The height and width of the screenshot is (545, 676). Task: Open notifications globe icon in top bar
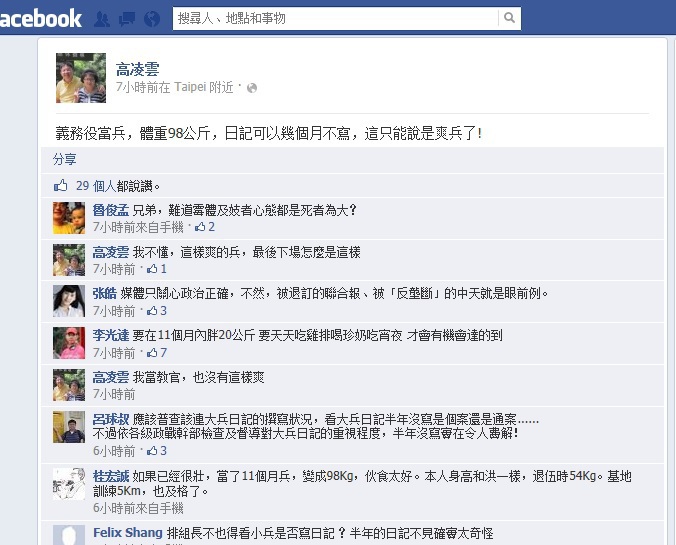click(x=152, y=19)
